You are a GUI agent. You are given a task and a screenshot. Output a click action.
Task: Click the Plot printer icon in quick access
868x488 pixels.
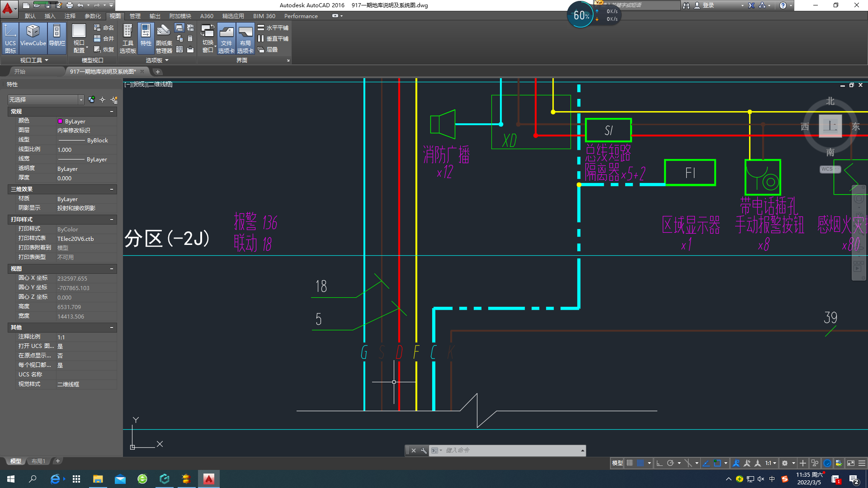click(x=69, y=5)
